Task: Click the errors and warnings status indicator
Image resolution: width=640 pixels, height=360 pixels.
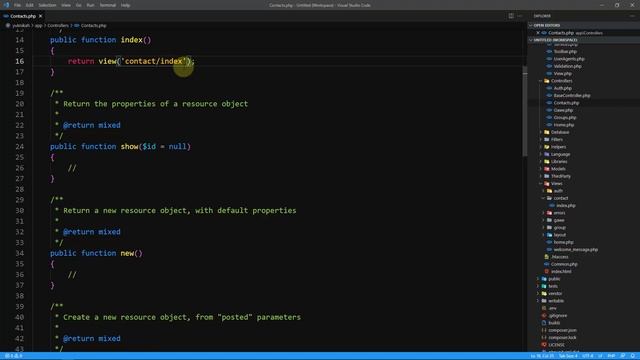Action: pyautogui.click(x=13, y=356)
